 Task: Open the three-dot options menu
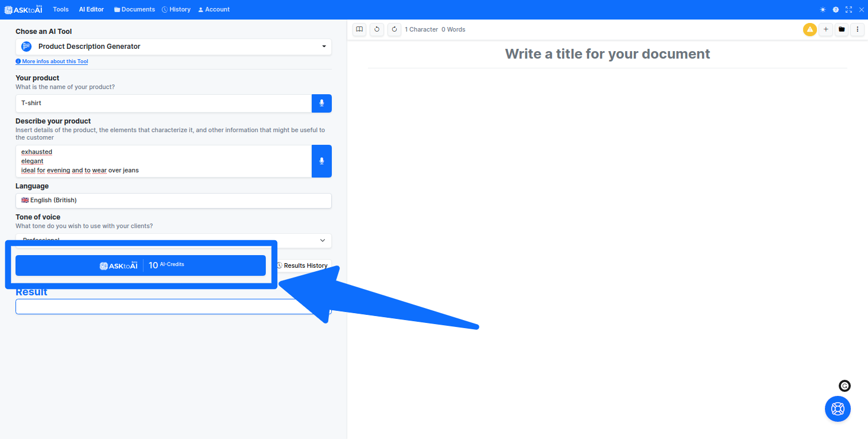coord(858,29)
